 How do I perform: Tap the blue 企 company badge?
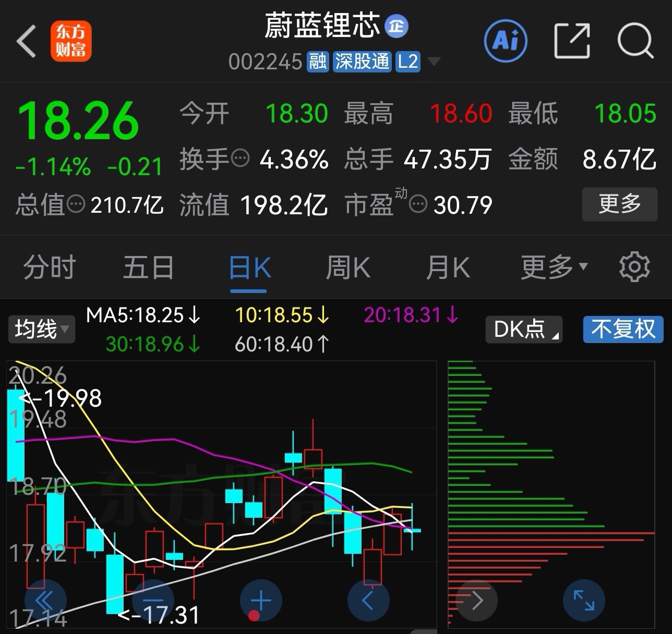397,26
